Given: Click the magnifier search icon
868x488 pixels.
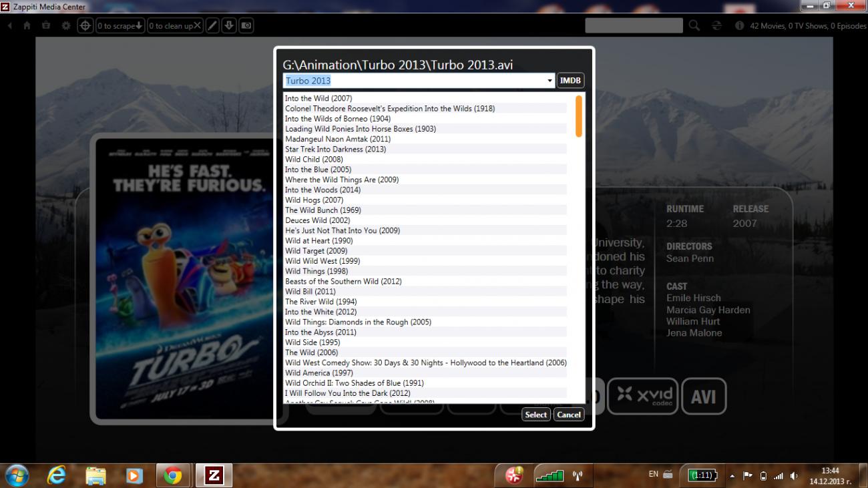Looking at the screenshot, I should [694, 26].
